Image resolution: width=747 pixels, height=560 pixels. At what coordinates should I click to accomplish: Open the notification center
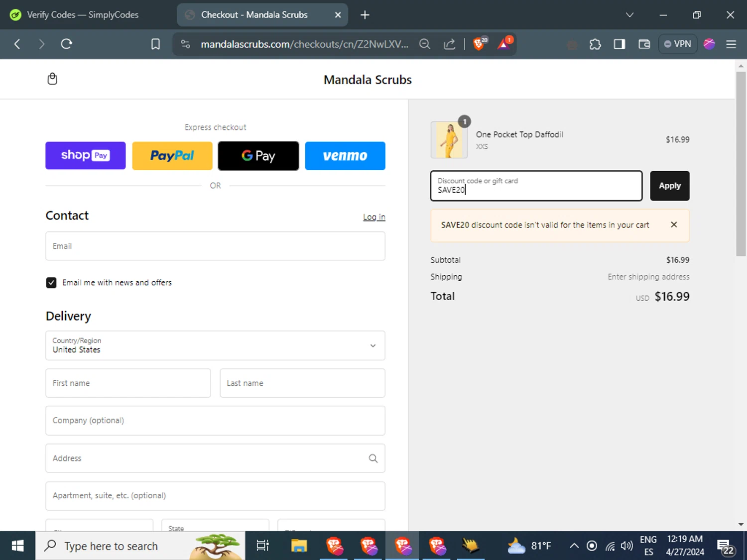pos(725,547)
